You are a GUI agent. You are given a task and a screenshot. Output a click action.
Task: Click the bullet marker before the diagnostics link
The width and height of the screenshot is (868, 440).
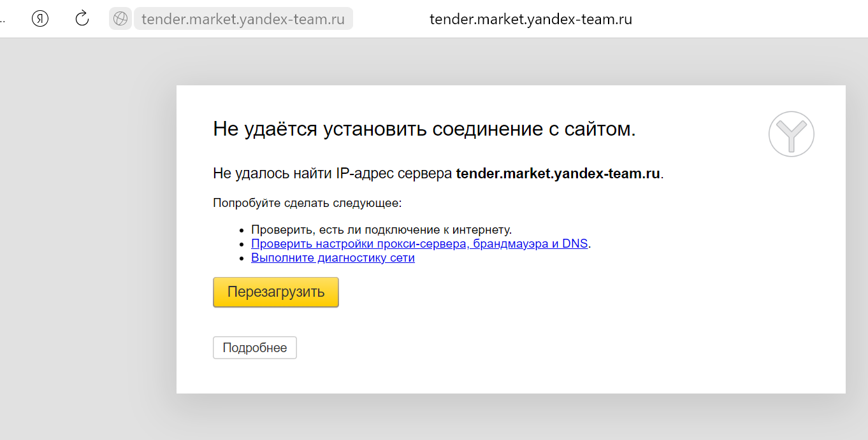pyautogui.click(x=242, y=259)
